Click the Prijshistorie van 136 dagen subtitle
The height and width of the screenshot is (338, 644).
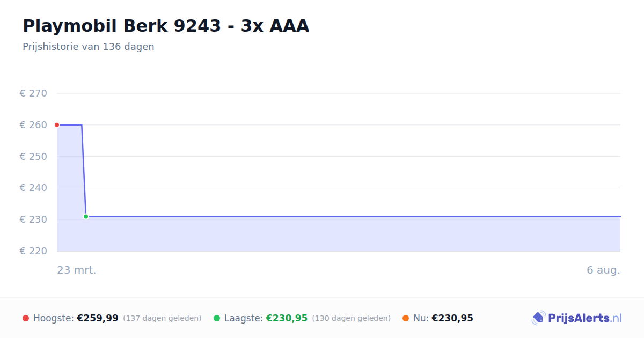click(89, 47)
